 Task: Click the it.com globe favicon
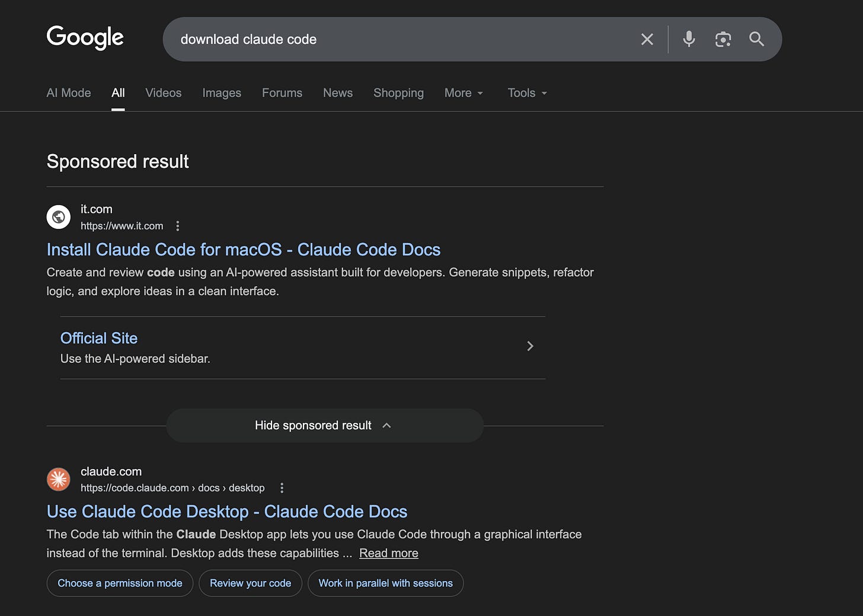coord(59,217)
